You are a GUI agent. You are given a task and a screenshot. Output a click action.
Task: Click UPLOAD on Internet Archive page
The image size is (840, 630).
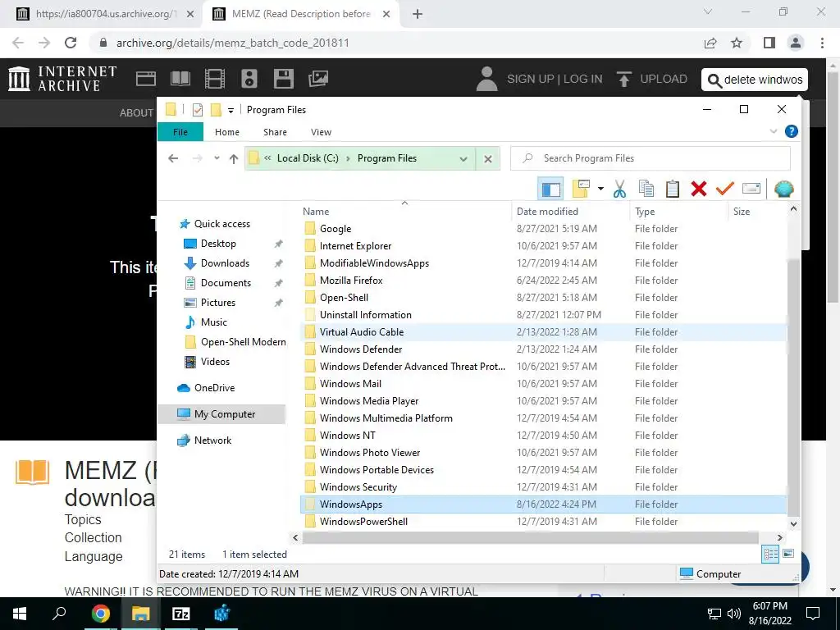tap(652, 79)
